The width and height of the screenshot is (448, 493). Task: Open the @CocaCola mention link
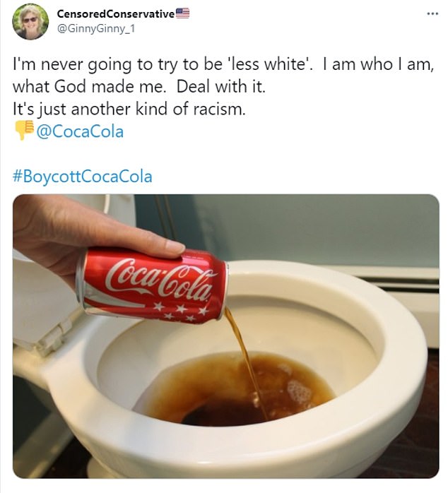tap(79, 131)
